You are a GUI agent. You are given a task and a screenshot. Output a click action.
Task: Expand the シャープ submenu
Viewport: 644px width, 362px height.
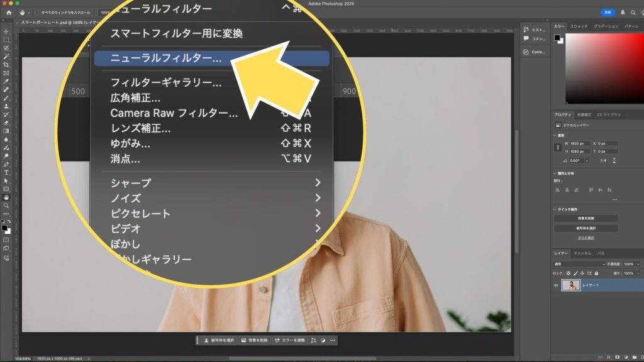point(318,183)
